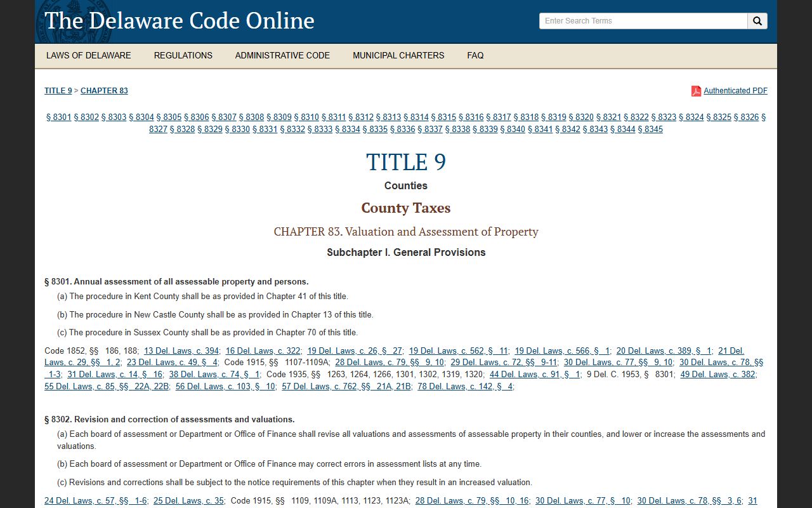
Task: Jump to section § 8316 link
Action: tap(471, 117)
